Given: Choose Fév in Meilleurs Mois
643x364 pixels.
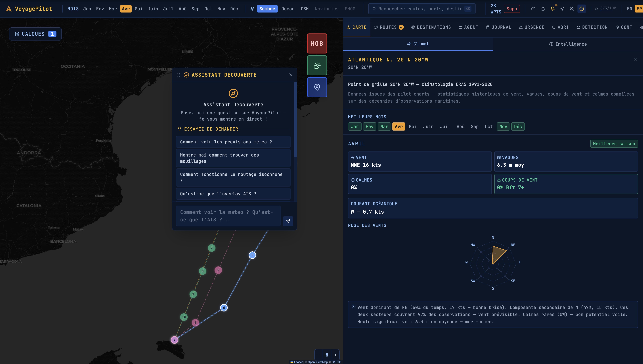Looking at the screenshot, I should click(x=369, y=126).
